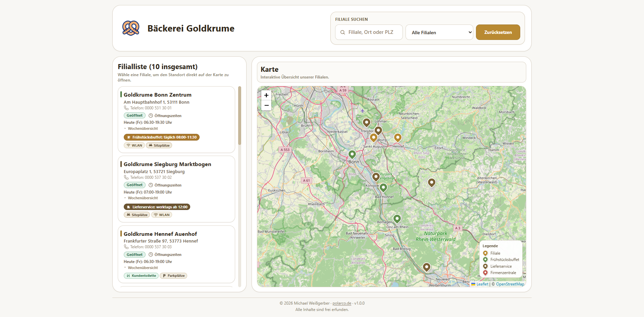
Task: Open the polarco.de footer link
Action: coord(342,303)
